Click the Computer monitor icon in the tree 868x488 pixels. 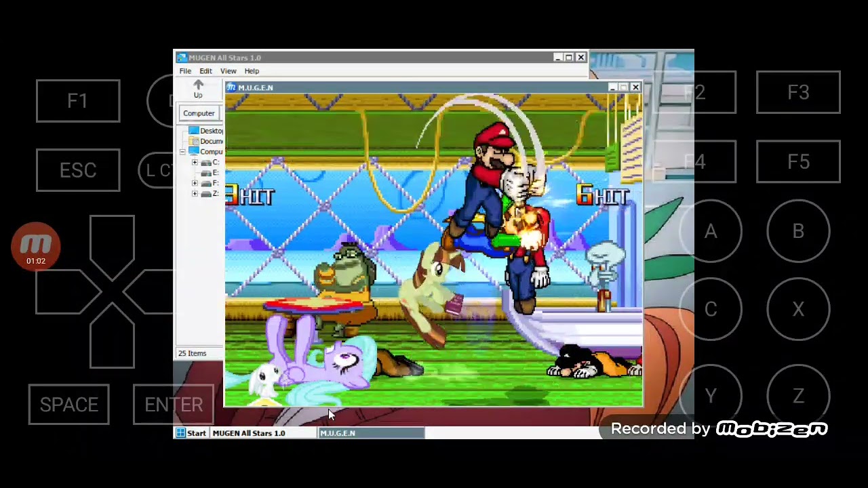194,151
